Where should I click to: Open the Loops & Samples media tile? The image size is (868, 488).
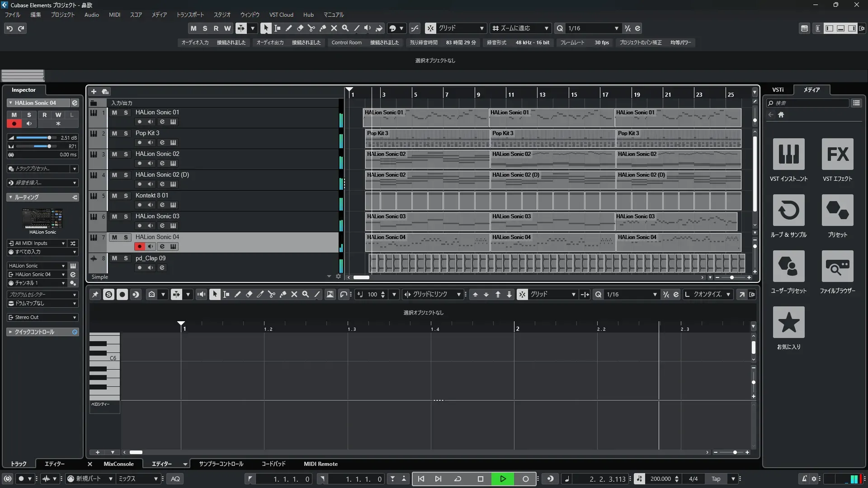tap(788, 211)
